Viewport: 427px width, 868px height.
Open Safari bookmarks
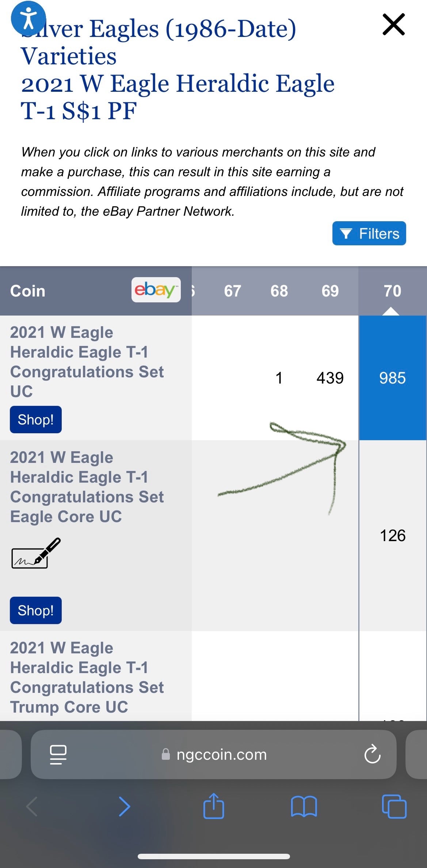pos(304,806)
